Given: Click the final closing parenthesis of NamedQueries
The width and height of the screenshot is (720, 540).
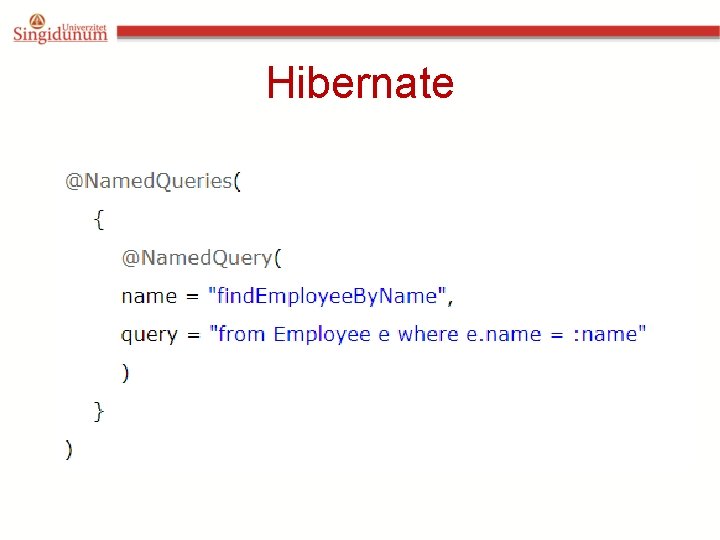Looking at the screenshot, I should tap(69, 449).
